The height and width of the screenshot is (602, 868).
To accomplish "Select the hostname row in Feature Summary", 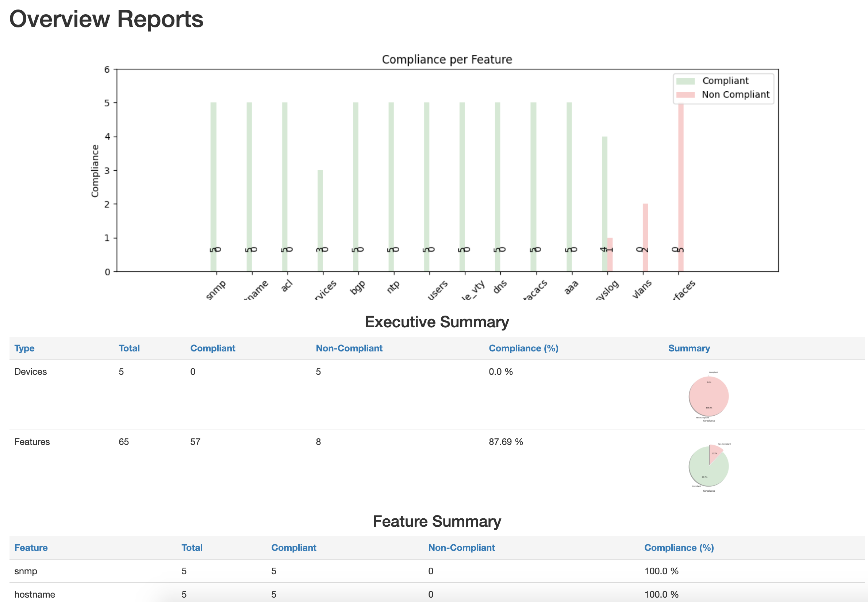I will click(34, 594).
